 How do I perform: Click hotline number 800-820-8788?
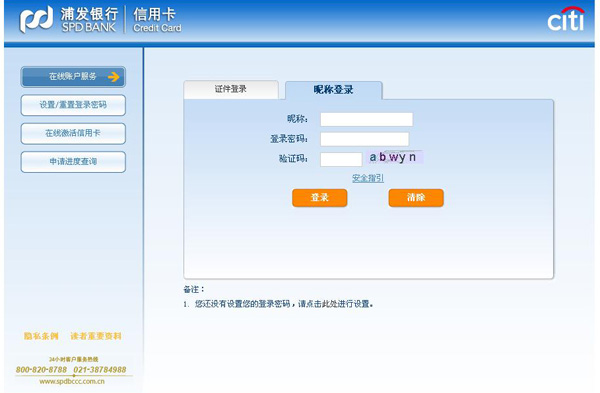tap(41, 370)
